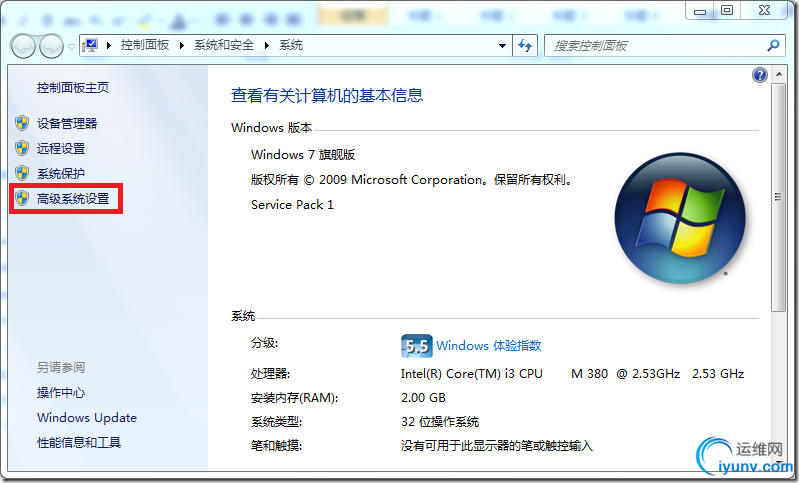
Task: Click the 没有可用于此显示器的笔或触控输入 text
Action: click(x=496, y=446)
